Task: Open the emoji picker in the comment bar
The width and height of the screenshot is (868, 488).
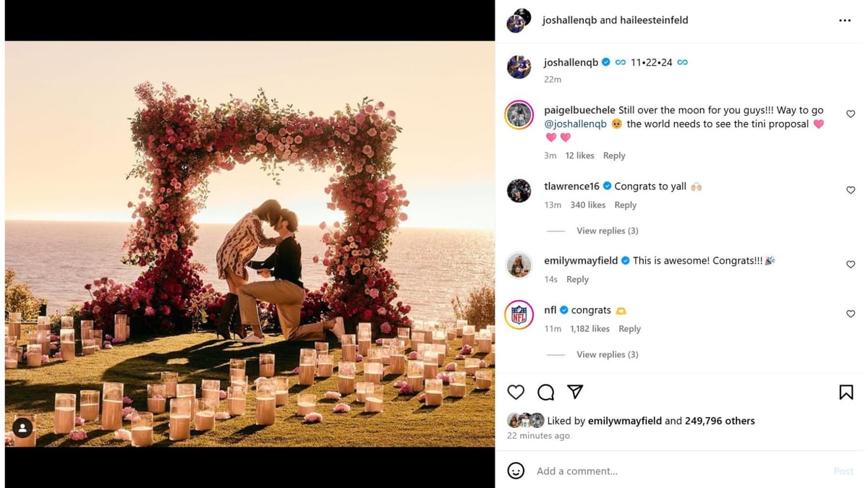Action: click(516, 471)
